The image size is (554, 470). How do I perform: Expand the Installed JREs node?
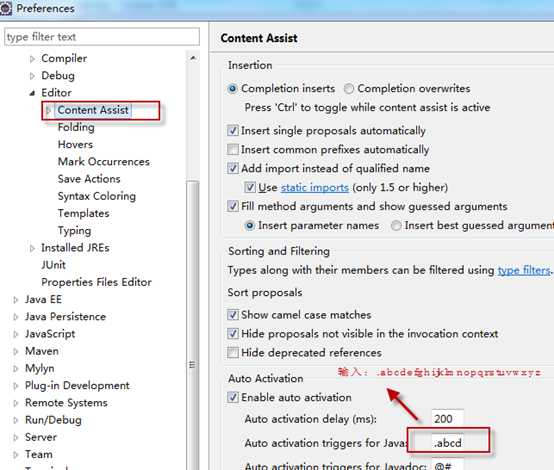point(32,248)
